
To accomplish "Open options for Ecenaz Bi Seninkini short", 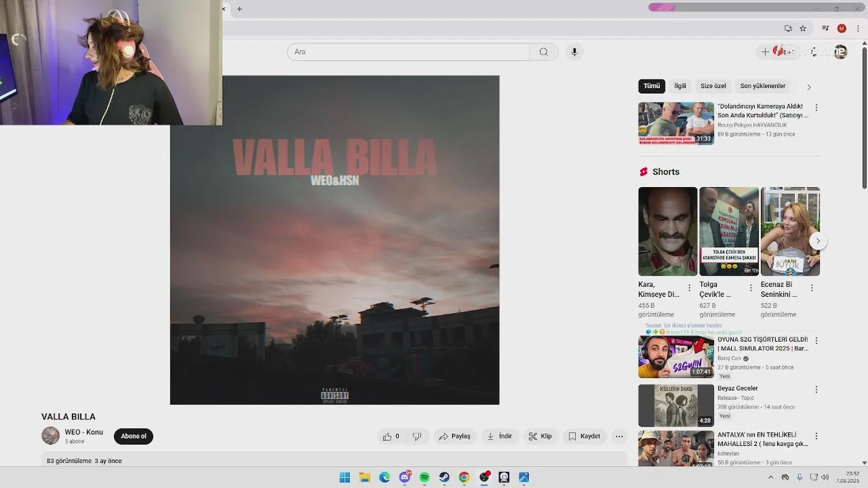I will 812,288.
